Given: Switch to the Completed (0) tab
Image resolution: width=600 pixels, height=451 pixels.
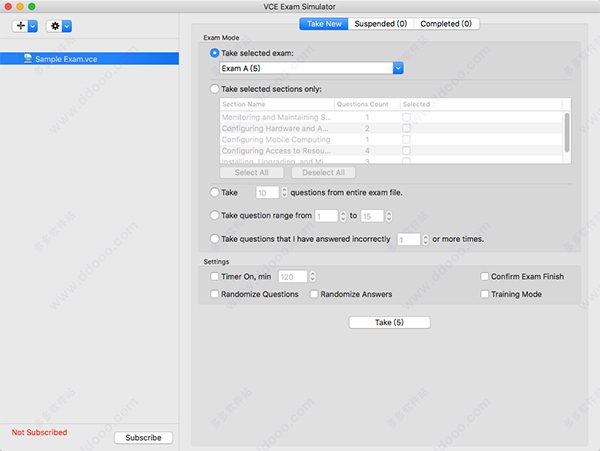Looking at the screenshot, I should 446,24.
